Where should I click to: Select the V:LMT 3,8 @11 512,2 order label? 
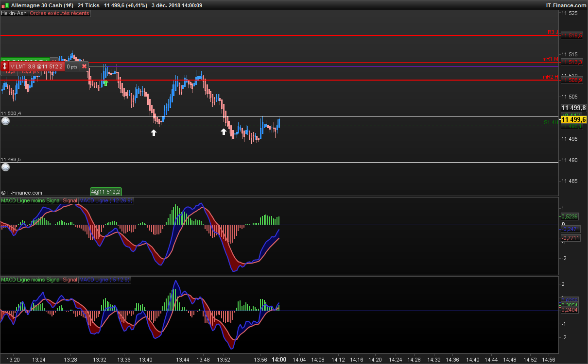click(36, 66)
